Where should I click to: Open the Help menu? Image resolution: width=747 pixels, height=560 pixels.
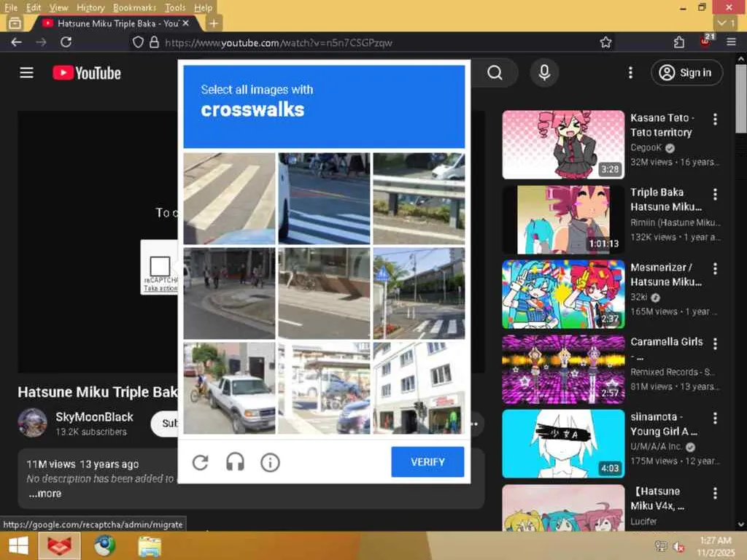tap(203, 7)
